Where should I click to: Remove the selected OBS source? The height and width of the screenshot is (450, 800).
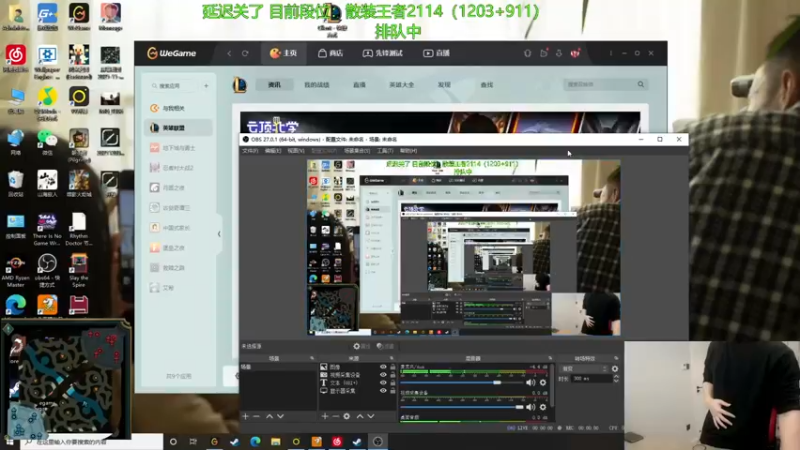[x=335, y=416]
